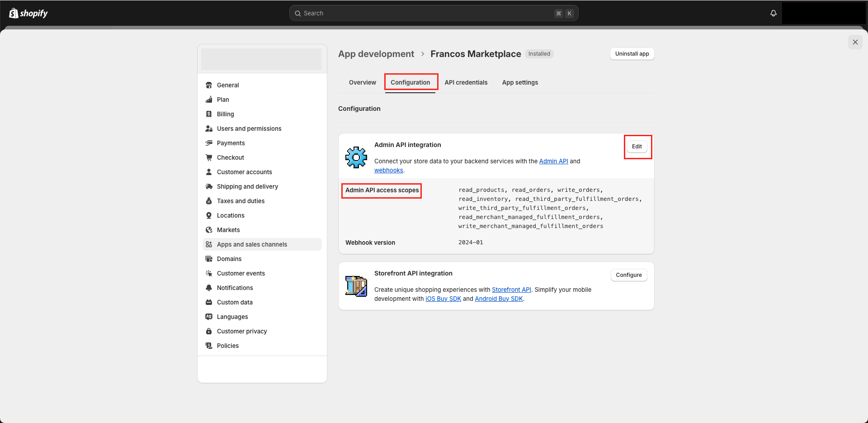Click the Billing receipt icon
This screenshot has height=423, width=868.
click(x=209, y=114)
